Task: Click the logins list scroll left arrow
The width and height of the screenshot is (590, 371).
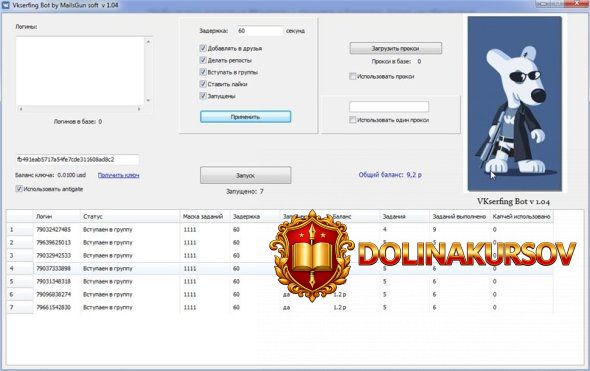Action: pyautogui.click(x=21, y=109)
